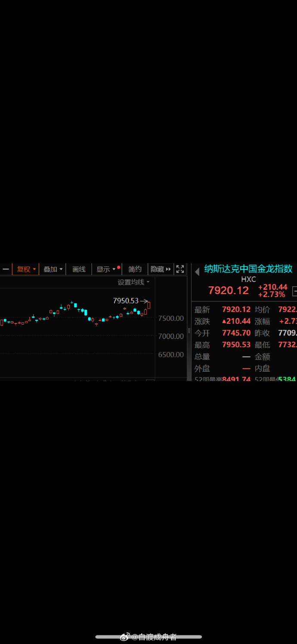Click the 7745.70 今开 value
This screenshot has width=297, height=644.
coord(236,333)
